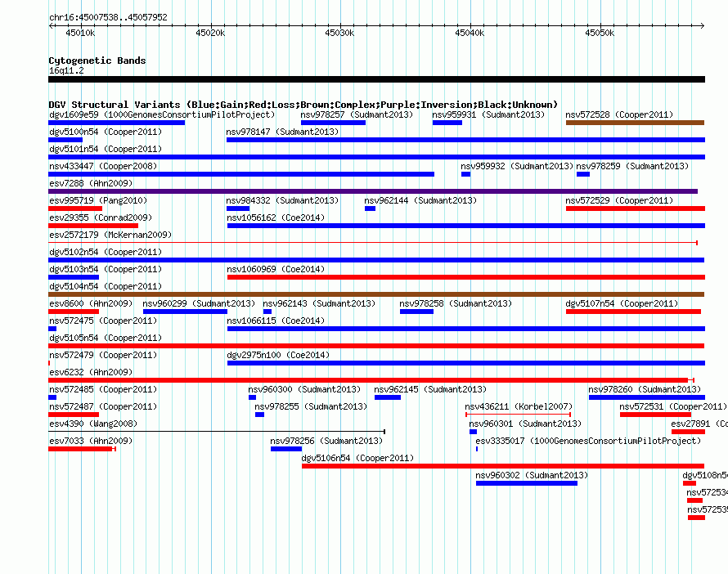The height and width of the screenshot is (574, 728).
Task: Select nsv960299 (Sudmant2013) feature
Action: [185, 312]
